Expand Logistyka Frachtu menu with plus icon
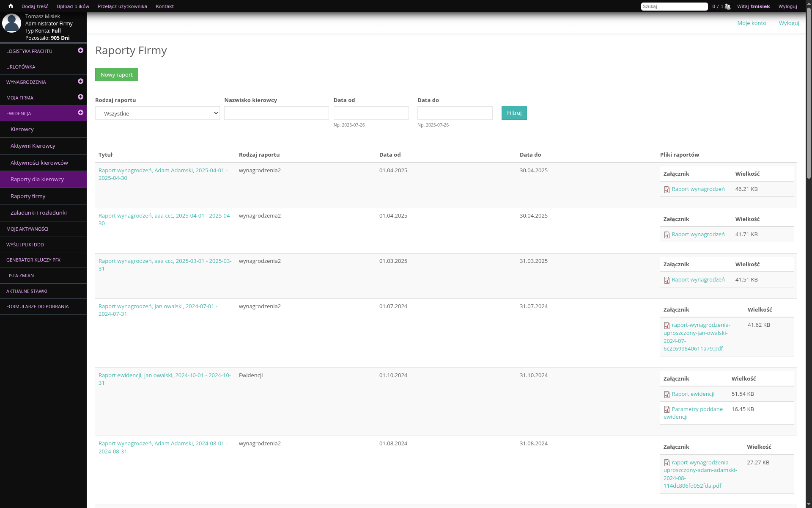812x508 pixels. (80, 50)
